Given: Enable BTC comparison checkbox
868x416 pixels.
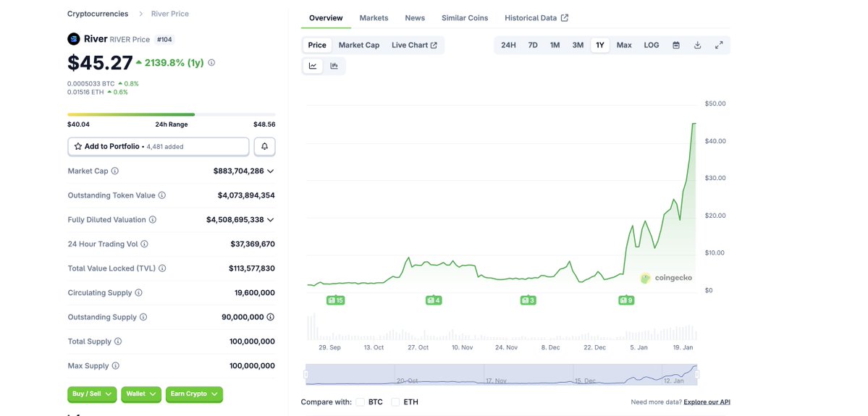Looking at the screenshot, I should click(360, 402).
